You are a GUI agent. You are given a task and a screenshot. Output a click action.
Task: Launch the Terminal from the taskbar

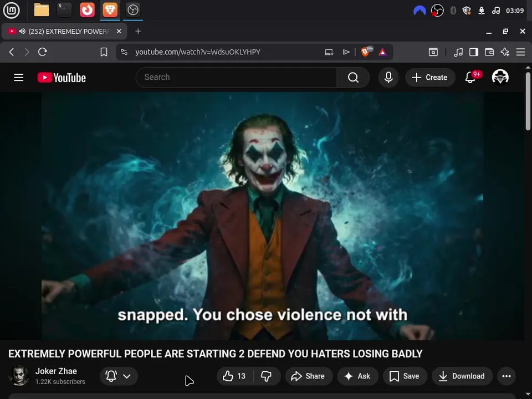coord(64,10)
